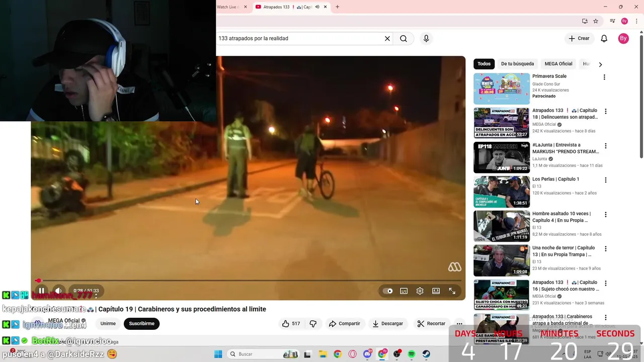
Task: Open Primavera Scale sponsored thumbnail
Action: [502, 88]
